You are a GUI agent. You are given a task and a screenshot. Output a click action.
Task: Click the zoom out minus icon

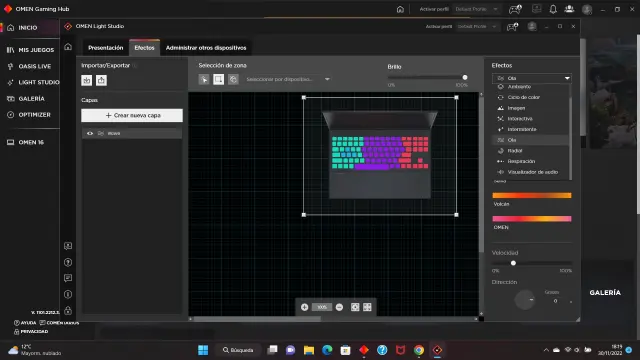coord(339,307)
